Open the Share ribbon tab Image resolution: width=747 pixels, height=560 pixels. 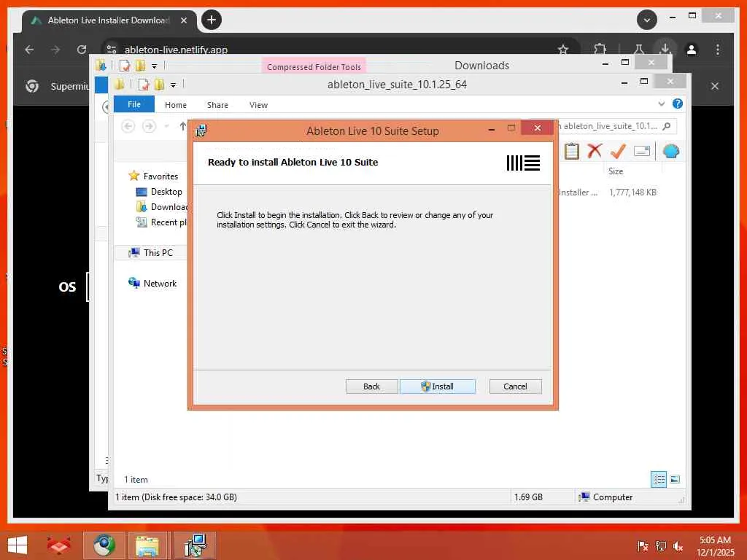point(217,105)
